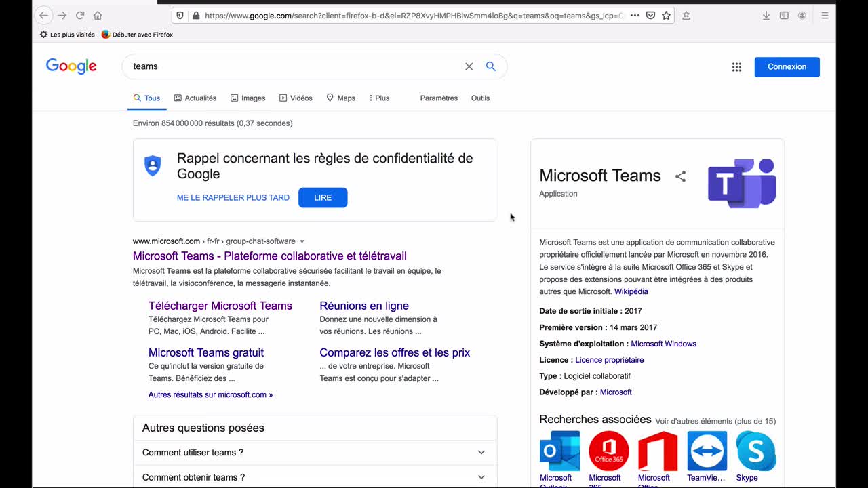This screenshot has width=868, height=488.
Task: Clear the search box with the X
Action: coord(469,66)
